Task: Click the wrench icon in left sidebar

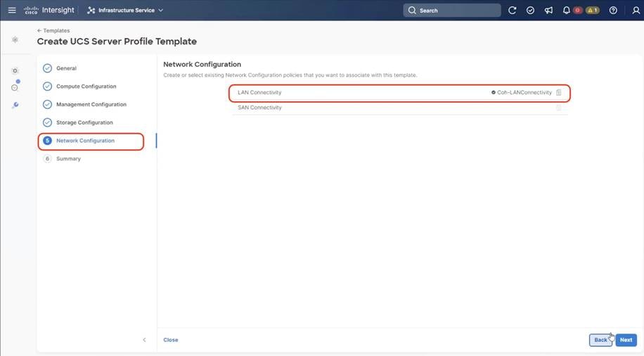Action: point(15,105)
